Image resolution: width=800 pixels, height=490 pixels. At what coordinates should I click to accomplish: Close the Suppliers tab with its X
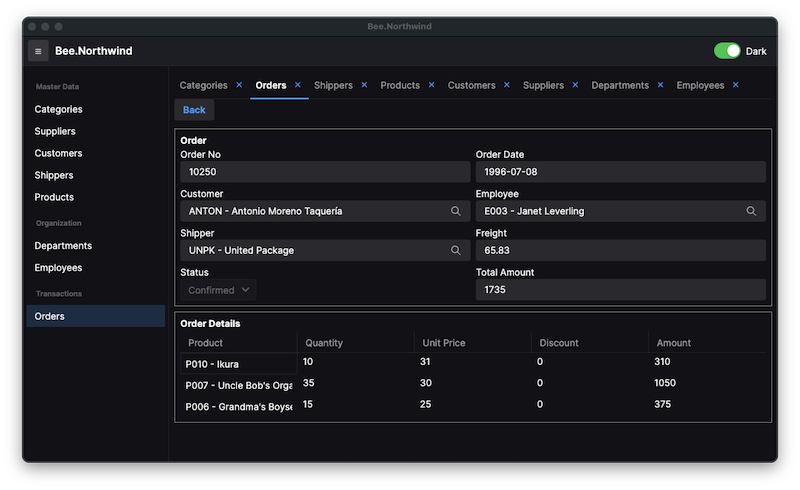575,85
